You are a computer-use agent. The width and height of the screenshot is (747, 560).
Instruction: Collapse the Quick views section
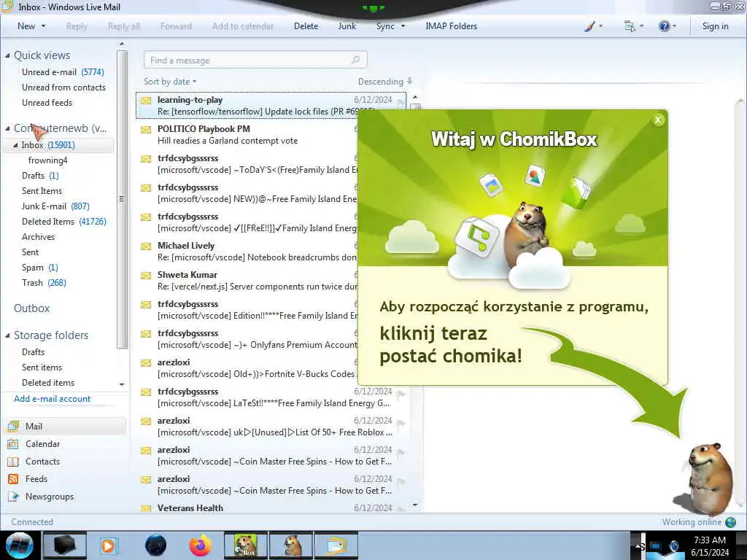pyautogui.click(x=7, y=55)
